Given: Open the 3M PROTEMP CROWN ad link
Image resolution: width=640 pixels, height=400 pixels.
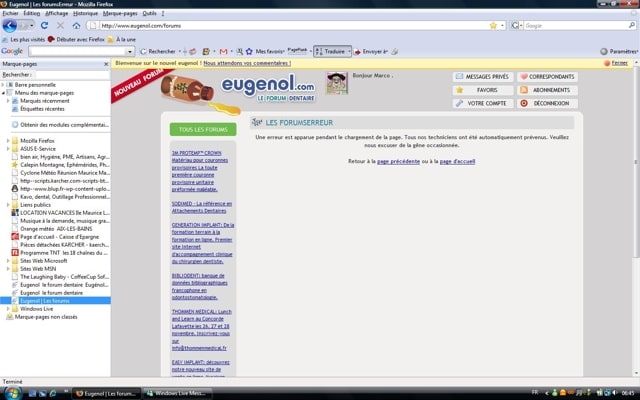Looking at the screenshot, I should (x=200, y=171).
